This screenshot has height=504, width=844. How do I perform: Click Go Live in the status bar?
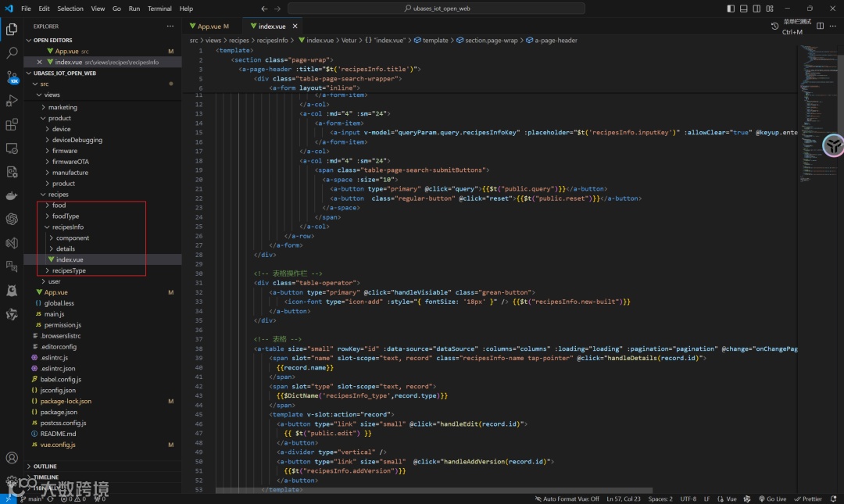(772, 499)
